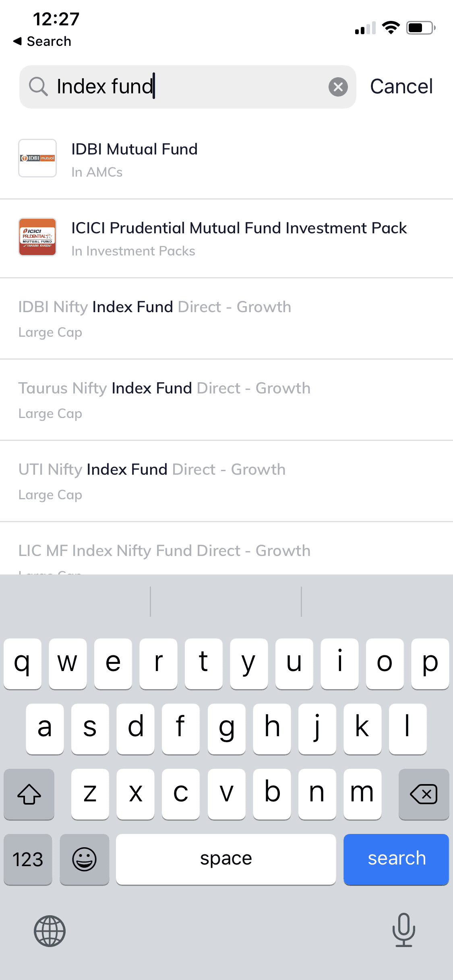453x980 pixels.
Task: Start dictation with the microphone icon
Action: (403, 930)
